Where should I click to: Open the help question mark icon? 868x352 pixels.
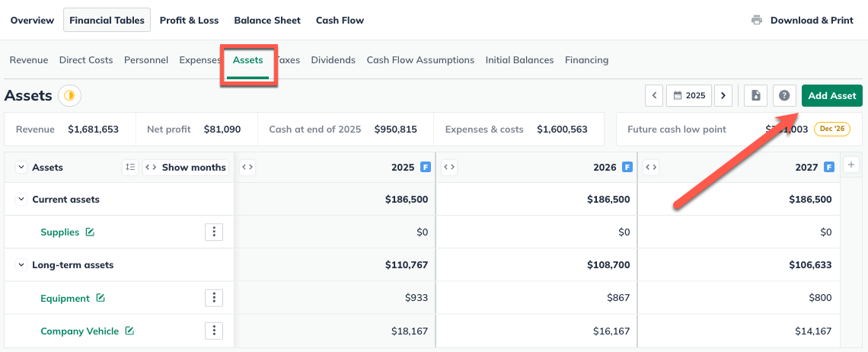coord(784,96)
